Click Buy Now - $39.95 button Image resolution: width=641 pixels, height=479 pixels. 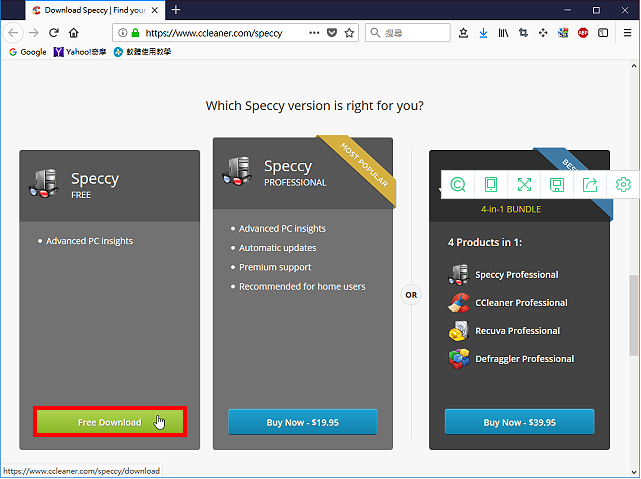pyautogui.click(x=520, y=422)
